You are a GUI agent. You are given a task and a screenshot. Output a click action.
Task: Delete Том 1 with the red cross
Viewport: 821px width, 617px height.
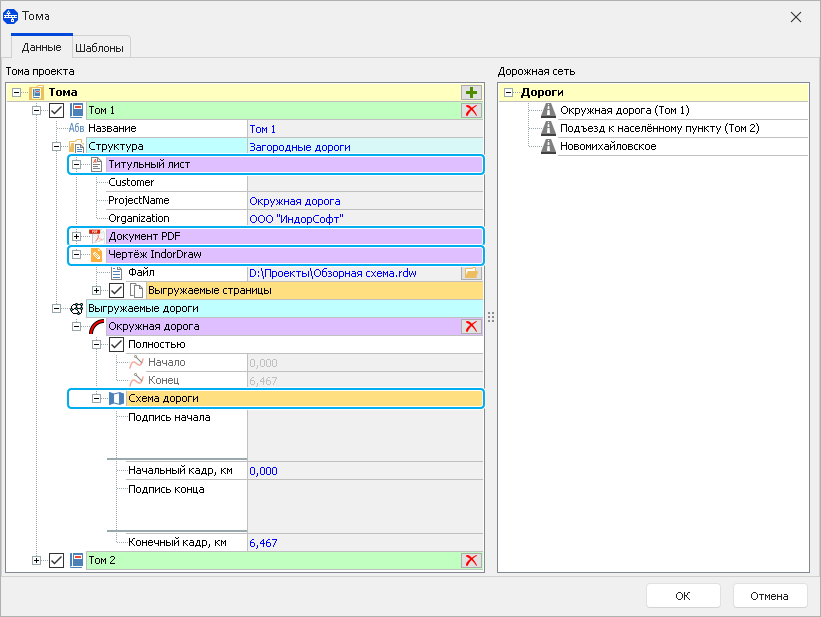pos(471,111)
